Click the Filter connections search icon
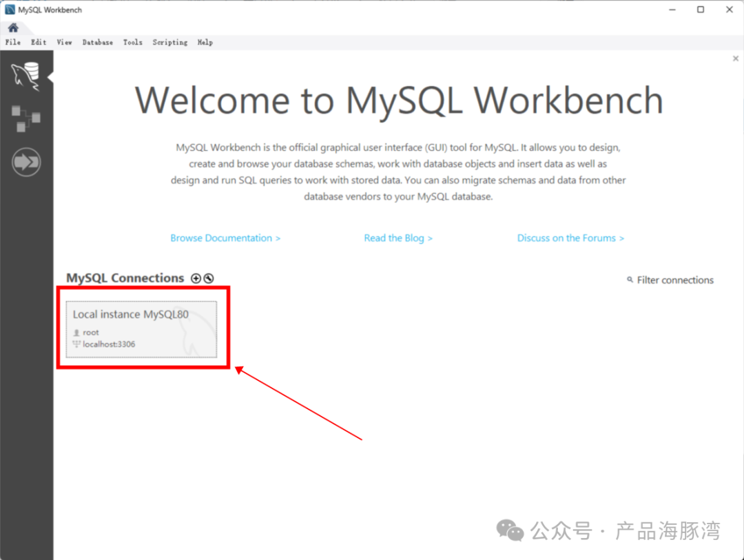744x560 pixels. pos(630,280)
